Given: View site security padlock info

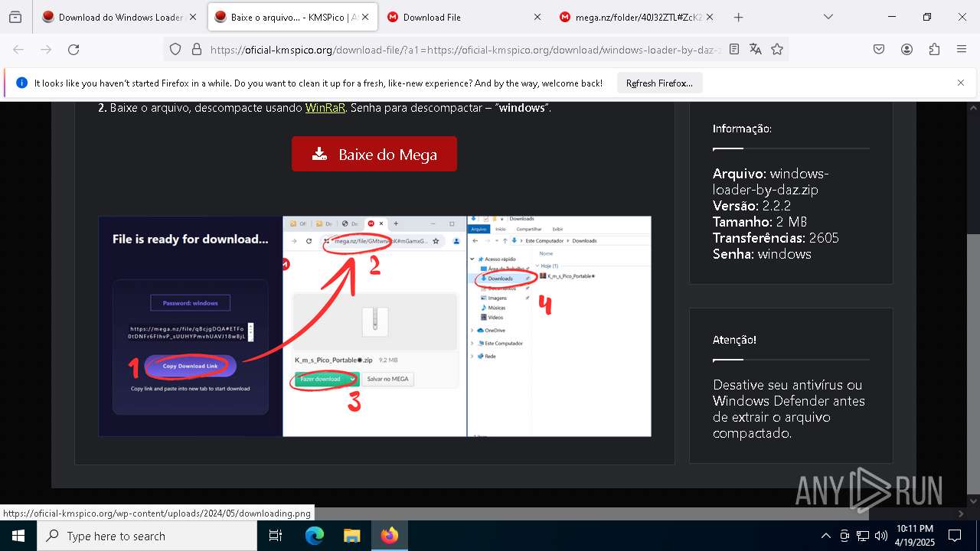Looking at the screenshot, I should click(196, 49).
